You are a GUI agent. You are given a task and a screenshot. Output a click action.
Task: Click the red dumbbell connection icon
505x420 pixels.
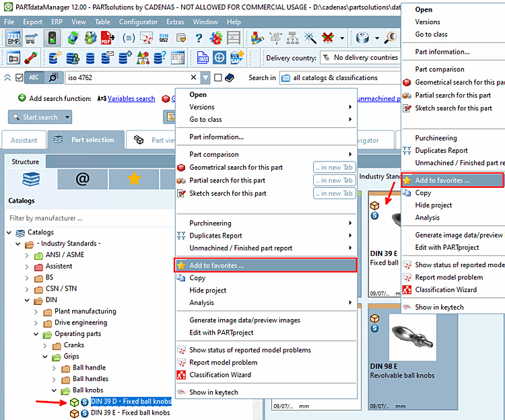30,59
